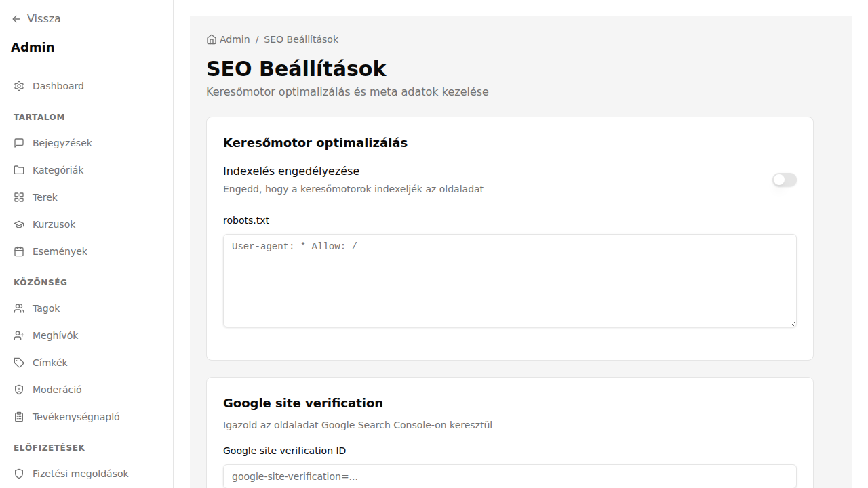Image resolution: width=868 pixels, height=488 pixels.
Task: Open Fizetési megoldások from the sidebar
Action: pos(81,473)
